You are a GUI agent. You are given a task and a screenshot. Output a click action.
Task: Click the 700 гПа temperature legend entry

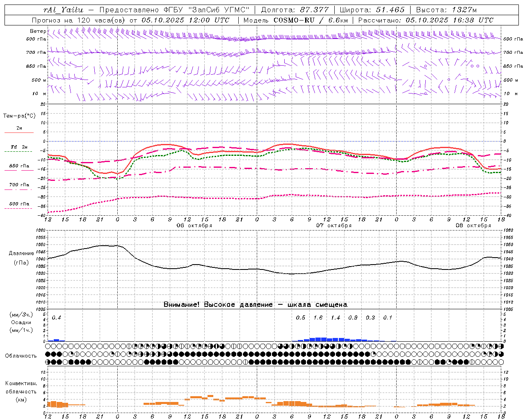pyautogui.click(x=19, y=185)
